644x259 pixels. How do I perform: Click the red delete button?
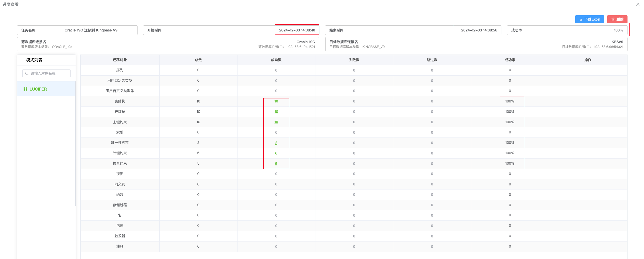coord(617,19)
